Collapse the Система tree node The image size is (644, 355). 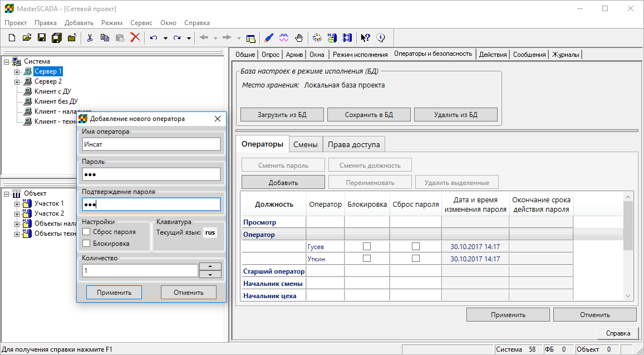pos(6,62)
